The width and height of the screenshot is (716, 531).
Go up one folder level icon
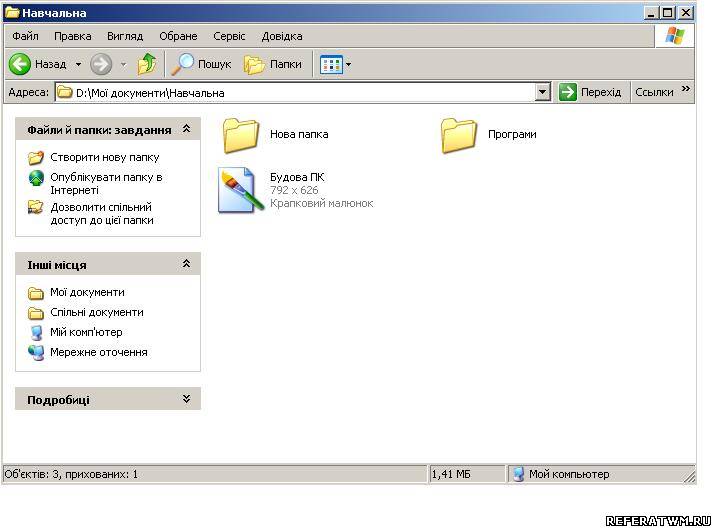[147, 64]
